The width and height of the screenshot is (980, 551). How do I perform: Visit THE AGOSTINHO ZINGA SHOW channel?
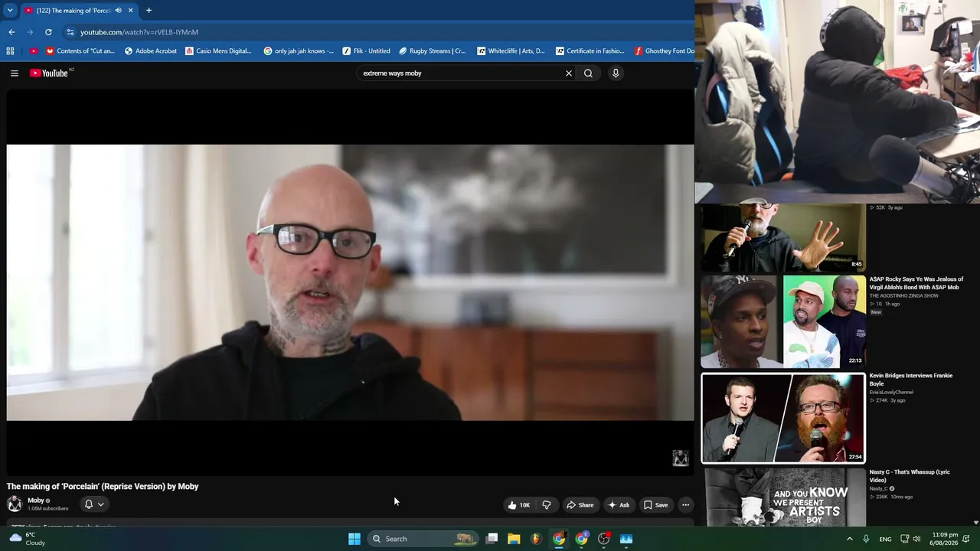(x=904, y=295)
